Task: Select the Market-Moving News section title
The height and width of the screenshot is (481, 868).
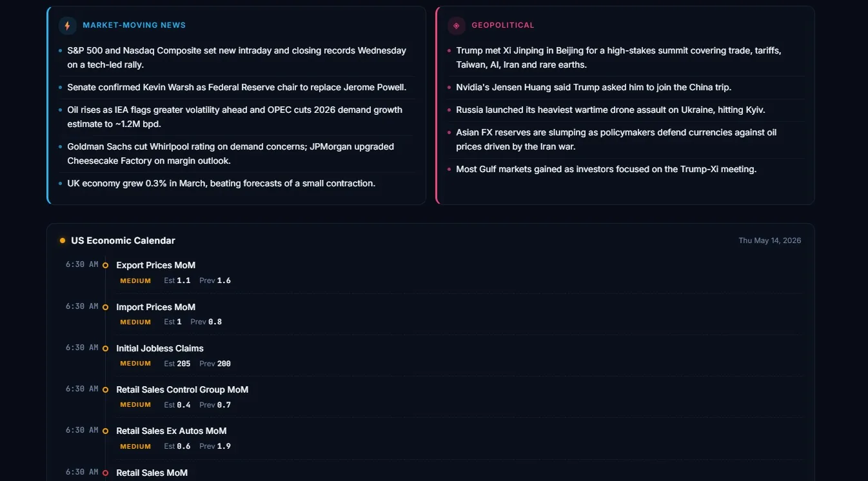Action: [134, 25]
